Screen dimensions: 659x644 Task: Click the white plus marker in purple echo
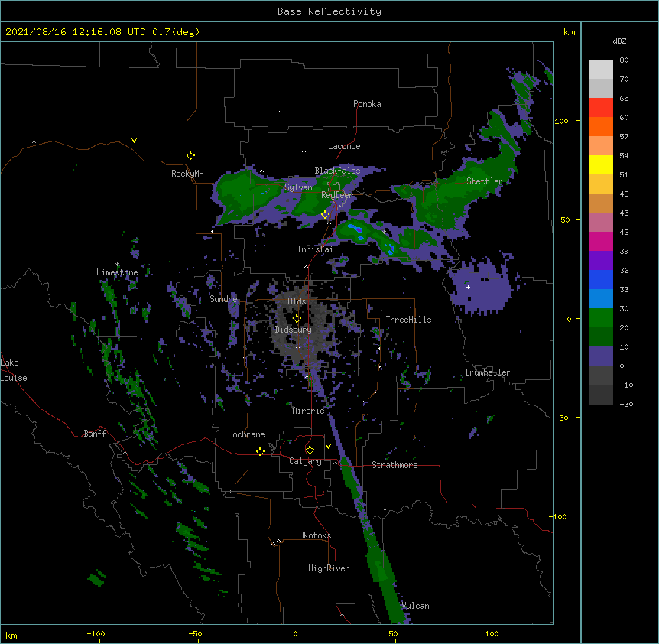point(468,287)
